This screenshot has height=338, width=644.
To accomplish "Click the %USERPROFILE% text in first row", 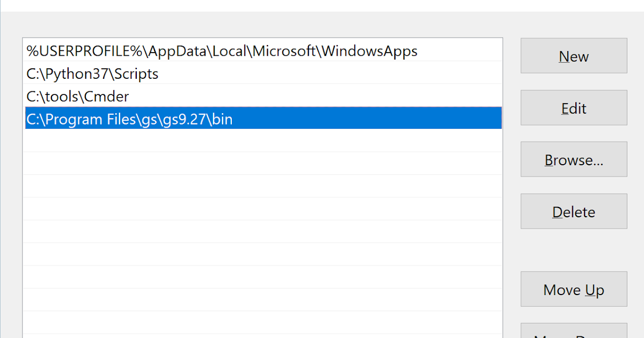I will coord(64,50).
